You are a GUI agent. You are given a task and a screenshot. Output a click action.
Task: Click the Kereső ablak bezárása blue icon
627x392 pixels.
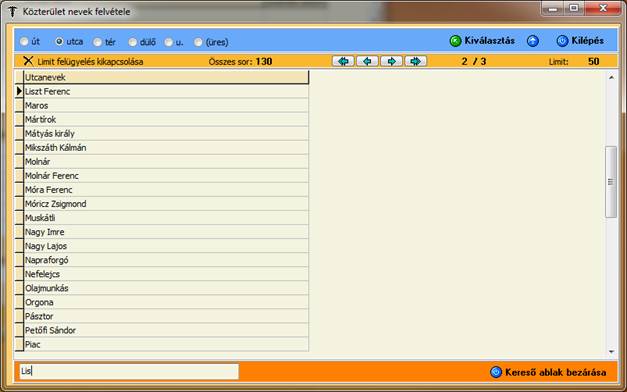[496, 372]
